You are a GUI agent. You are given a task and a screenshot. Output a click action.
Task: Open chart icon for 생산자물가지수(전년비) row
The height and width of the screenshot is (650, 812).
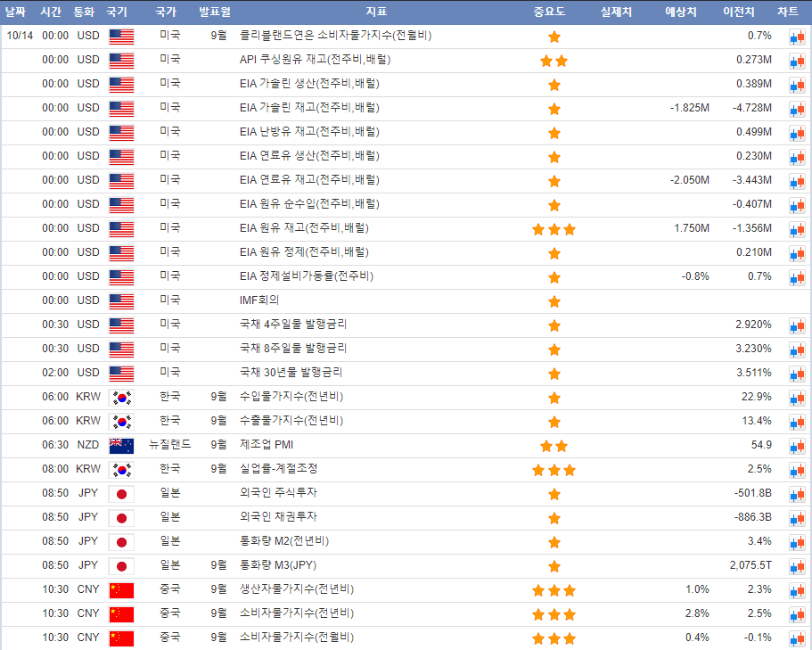(x=796, y=590)
